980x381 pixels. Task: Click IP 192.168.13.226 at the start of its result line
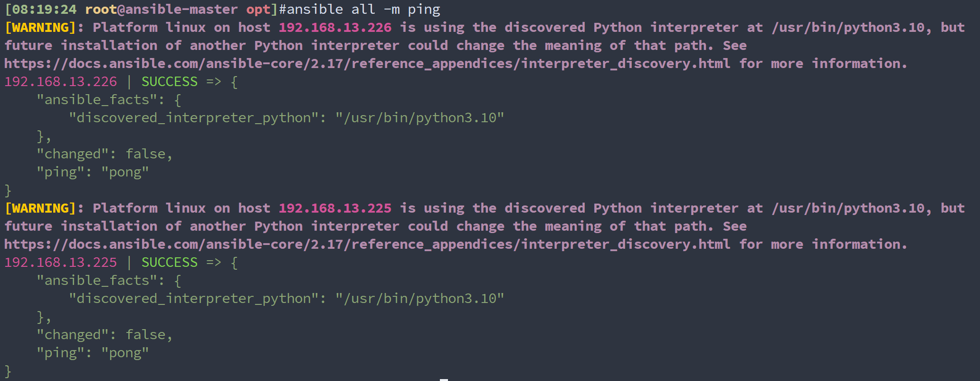click(60, 82)
